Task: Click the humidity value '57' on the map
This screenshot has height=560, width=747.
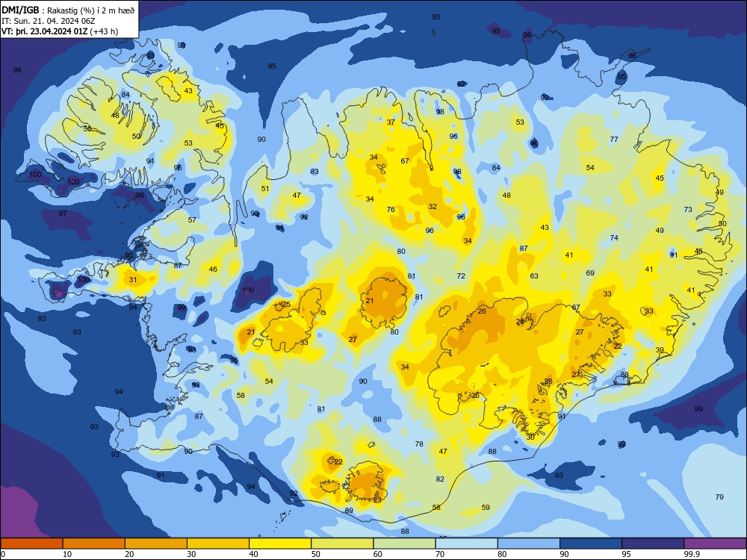Action: [192, 220]
